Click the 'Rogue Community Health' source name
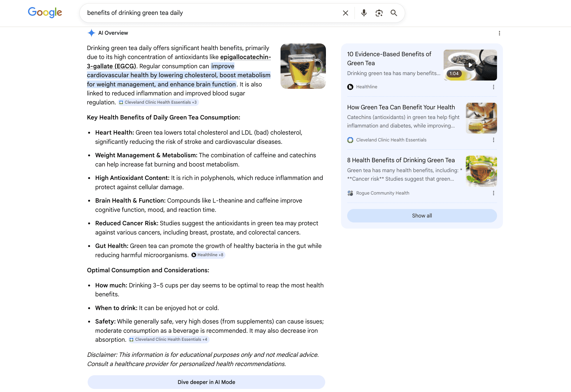 pos(382,193)
